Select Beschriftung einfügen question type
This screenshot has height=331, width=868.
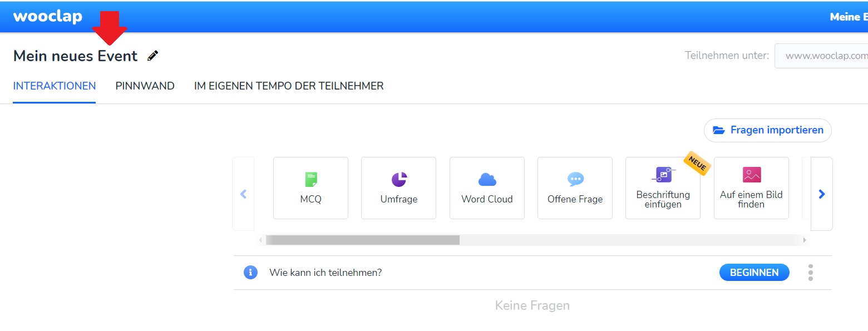point(663,187)
